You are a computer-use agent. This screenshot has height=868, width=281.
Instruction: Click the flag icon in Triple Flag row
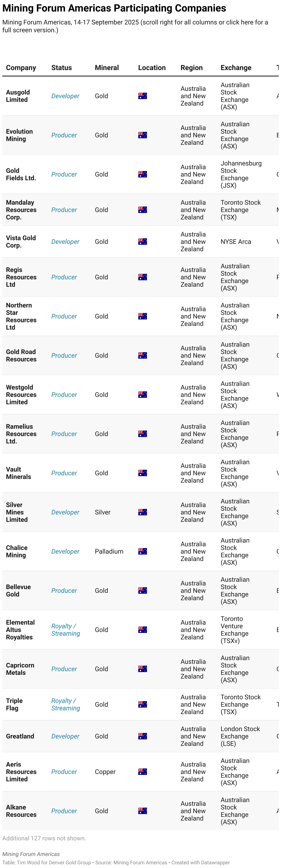[x=142, y=704]
